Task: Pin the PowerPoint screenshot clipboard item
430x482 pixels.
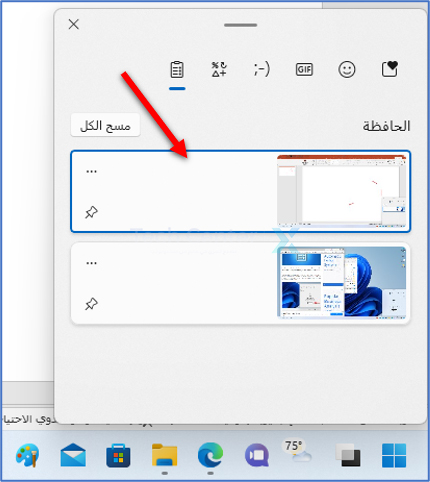Action: (91, 212)
